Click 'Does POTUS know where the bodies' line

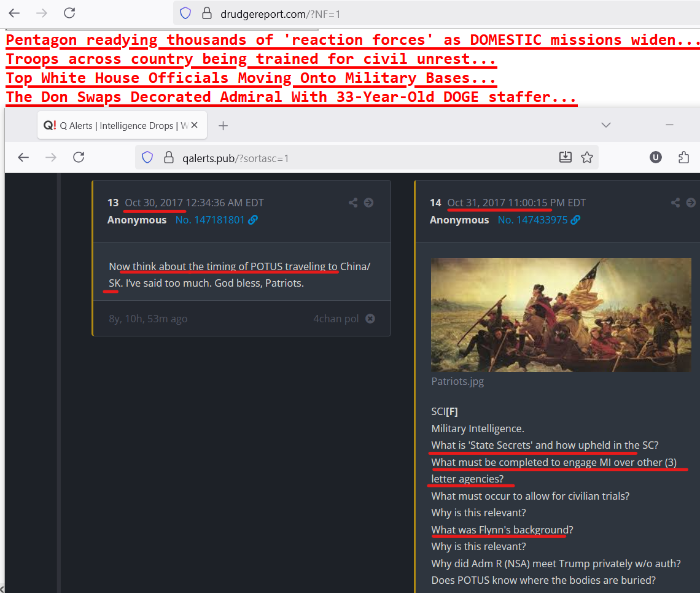click(543, 580)
